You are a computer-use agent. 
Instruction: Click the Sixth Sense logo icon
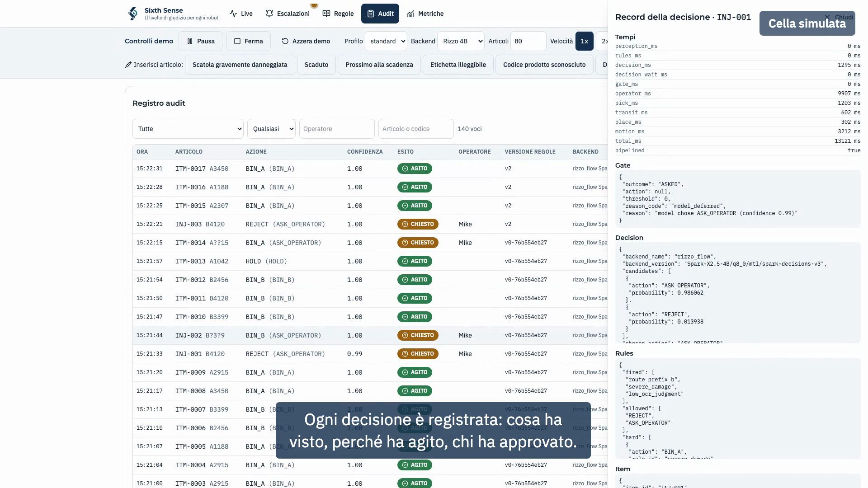click(132, 14)
